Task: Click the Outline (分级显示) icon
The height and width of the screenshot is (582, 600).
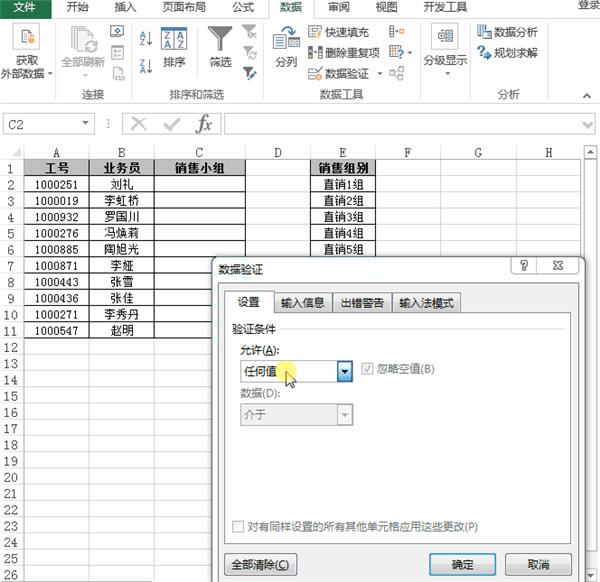Action: [445, 36]
